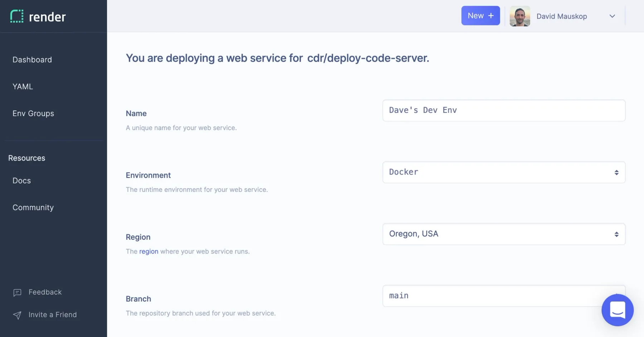
Task: Expand the account menu chevron beside David Mauskop
Action: point(612,16)
